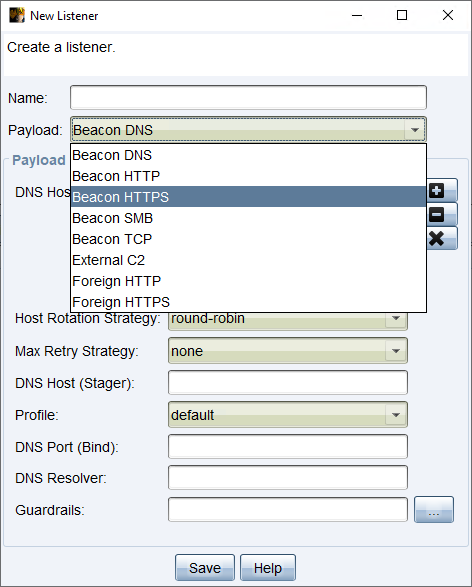472x587 pixels.
Task: Choose Beacon TCP from the list
Action: 248,239
